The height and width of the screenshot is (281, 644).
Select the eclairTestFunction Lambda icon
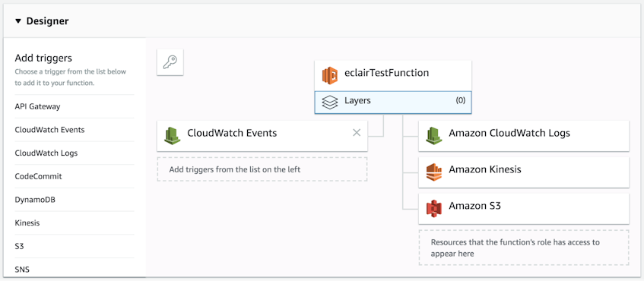pyautogui.click(x=330, y=75)
